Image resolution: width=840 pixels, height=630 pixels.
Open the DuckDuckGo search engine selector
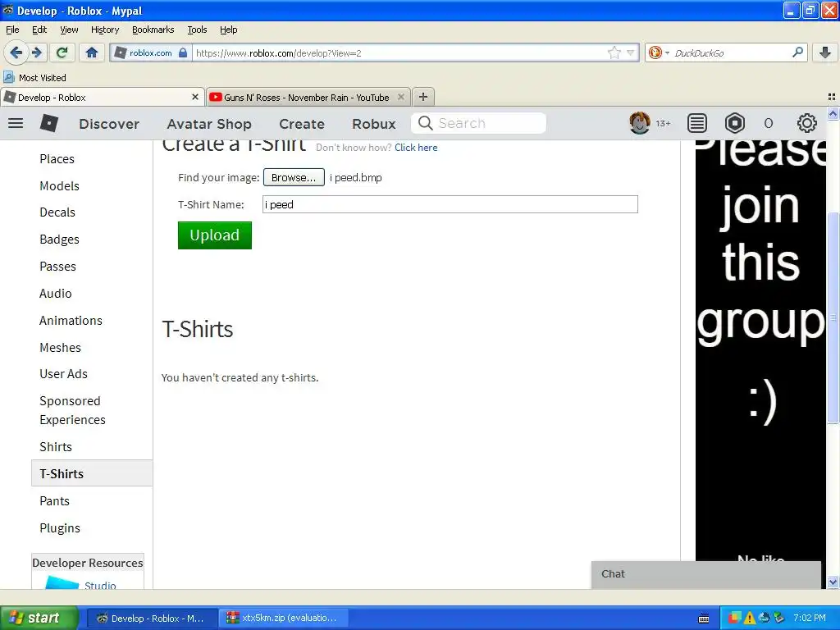659,52
